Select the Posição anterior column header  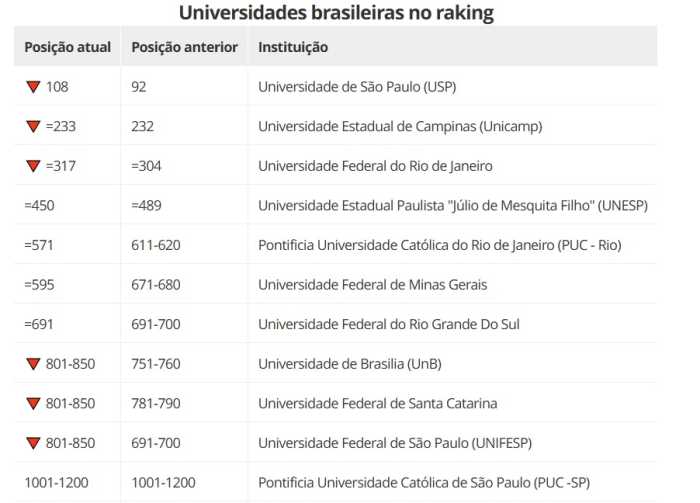tap(184, 47)
